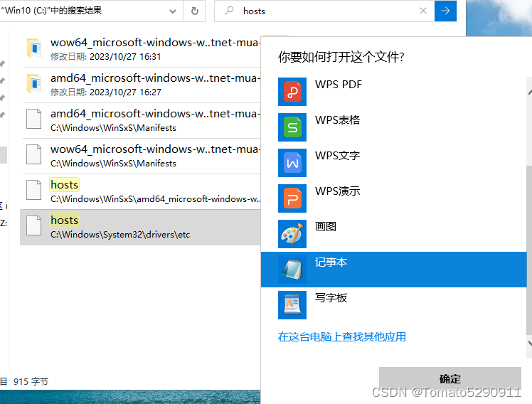Click file icon of amd64 Manifests result
Screen dimensions: 532x404
(x=34, y=119)
